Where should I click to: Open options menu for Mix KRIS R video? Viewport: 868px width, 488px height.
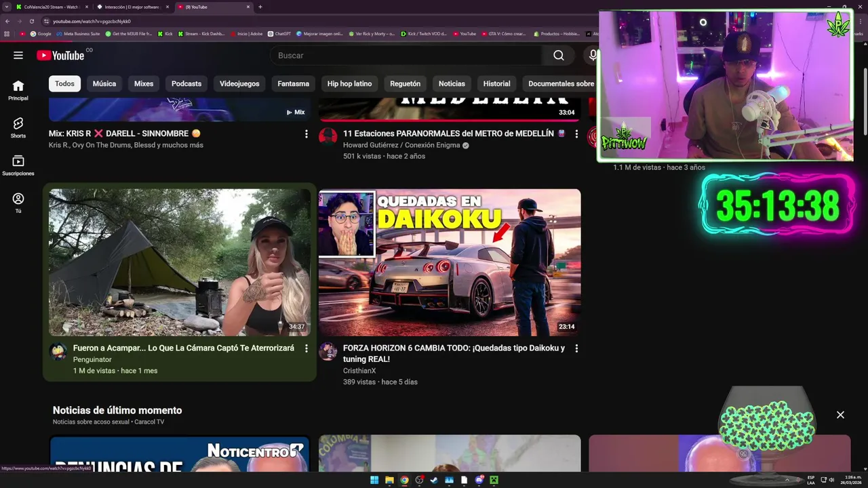306,134
